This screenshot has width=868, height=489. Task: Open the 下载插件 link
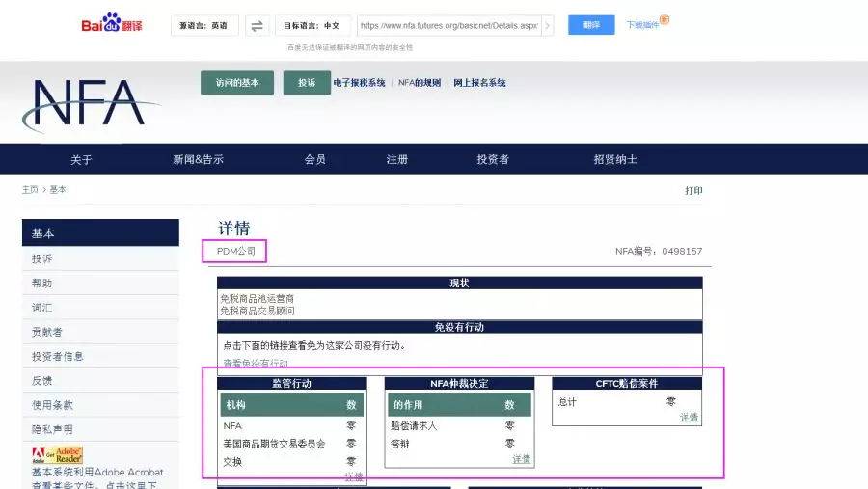pyautogui.click(x=642, y=25)
